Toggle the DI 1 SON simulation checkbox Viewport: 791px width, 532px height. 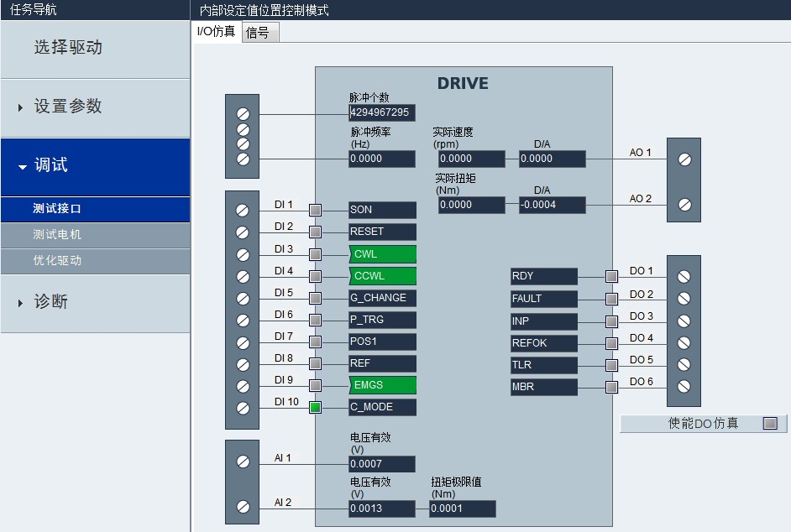pyautogui.click(x=315, y=210)
